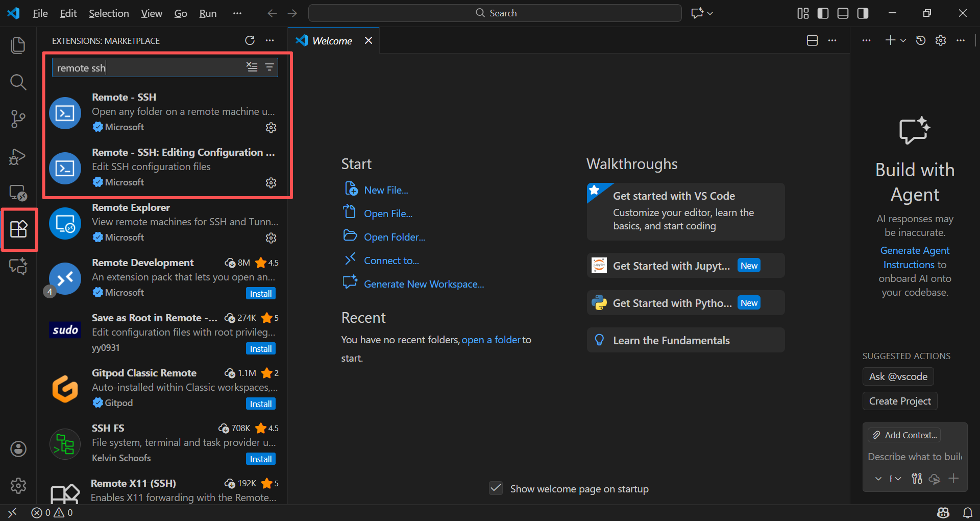Clear extensions search results

252,67
